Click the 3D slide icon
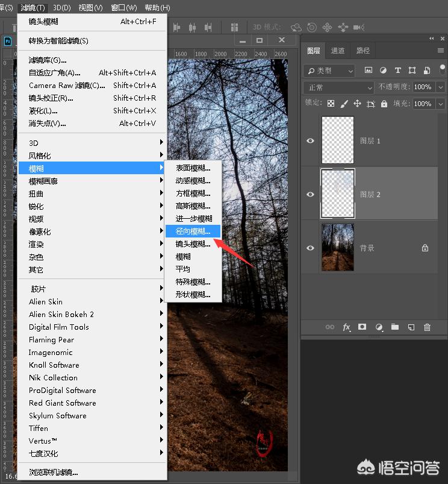 tap(343, 28)
